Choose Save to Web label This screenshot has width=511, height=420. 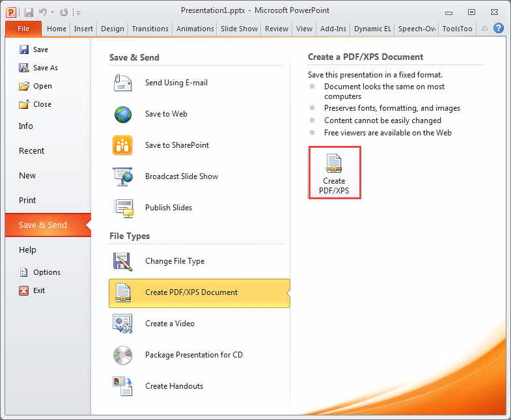[166, 114]
